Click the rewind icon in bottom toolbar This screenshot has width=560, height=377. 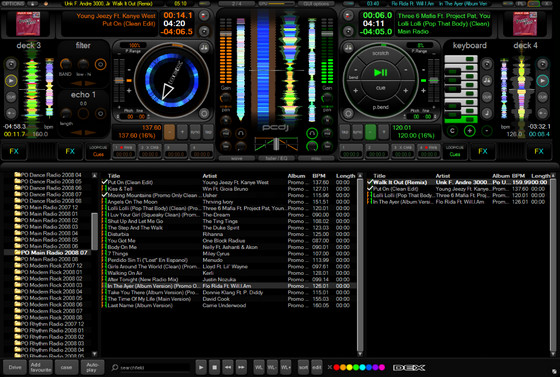click(228, 367)
